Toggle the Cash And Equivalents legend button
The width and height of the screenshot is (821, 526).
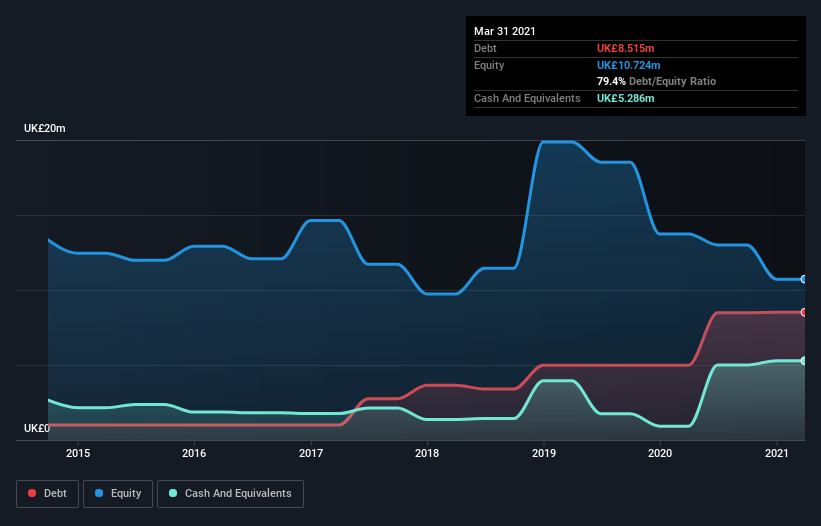tap(230, 494)
